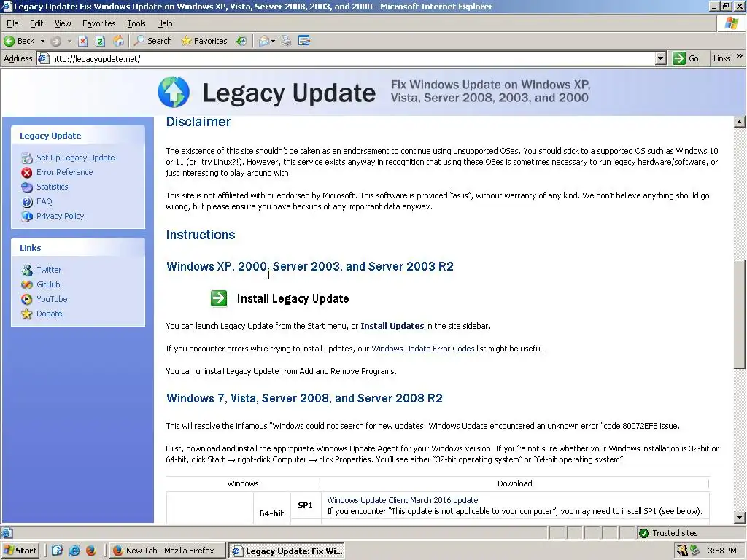
Task: Open the Forward button history dropdown
Action: pos(69,41)
